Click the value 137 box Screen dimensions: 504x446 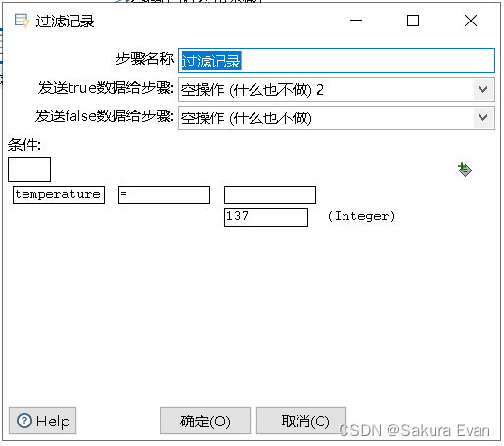[x=266, y=217]
